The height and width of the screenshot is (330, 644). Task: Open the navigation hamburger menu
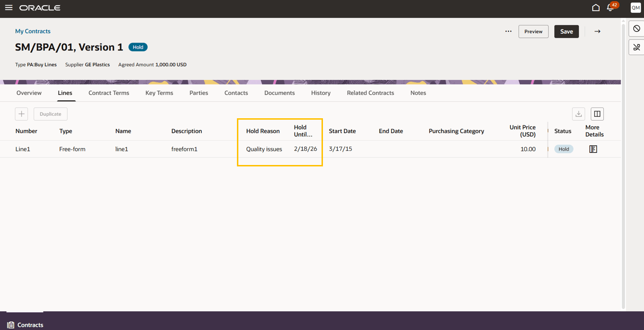8,7
